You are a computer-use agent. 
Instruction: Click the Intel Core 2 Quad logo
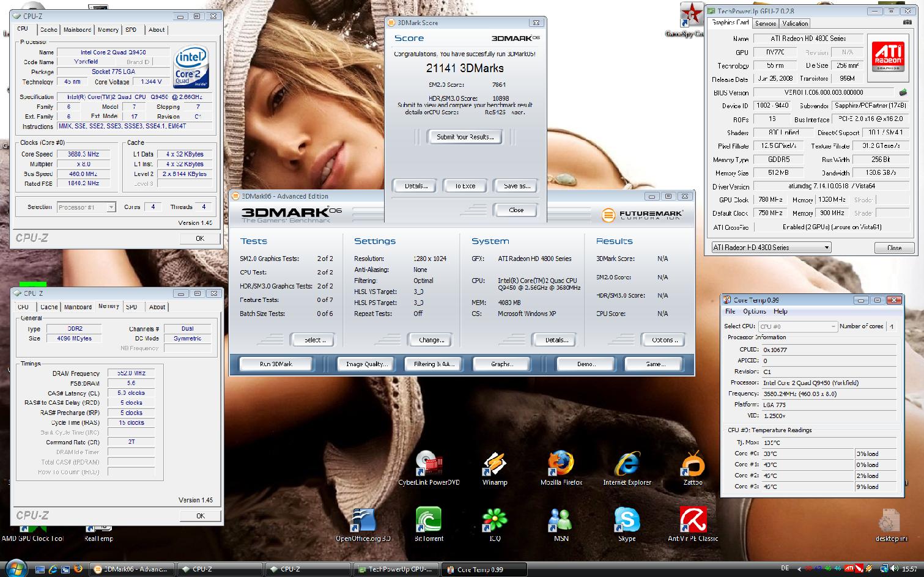click(x=191, y=65)
